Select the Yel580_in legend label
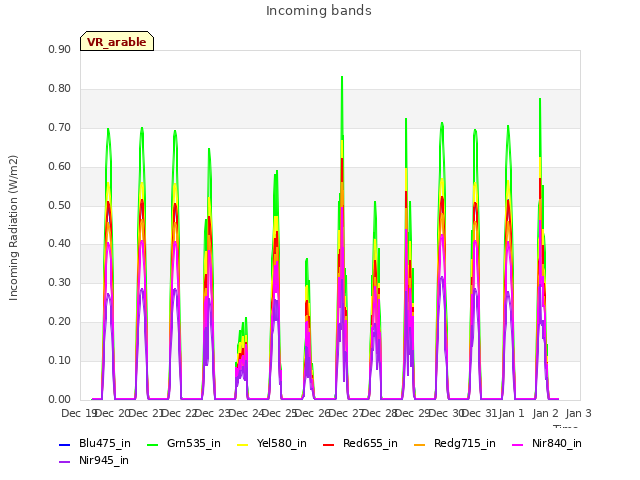This screenshot has width=640, height=480. click(282, 444)
